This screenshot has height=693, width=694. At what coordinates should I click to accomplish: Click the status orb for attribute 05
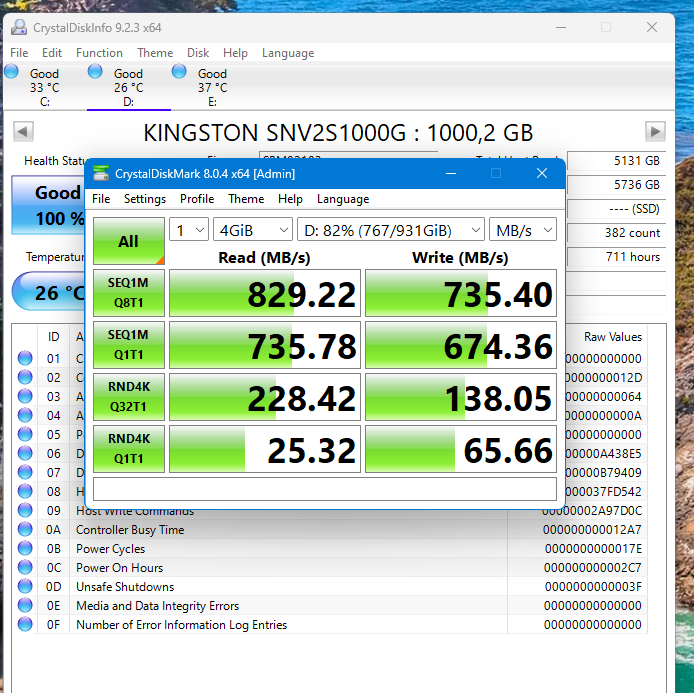[x=25, y=434]
